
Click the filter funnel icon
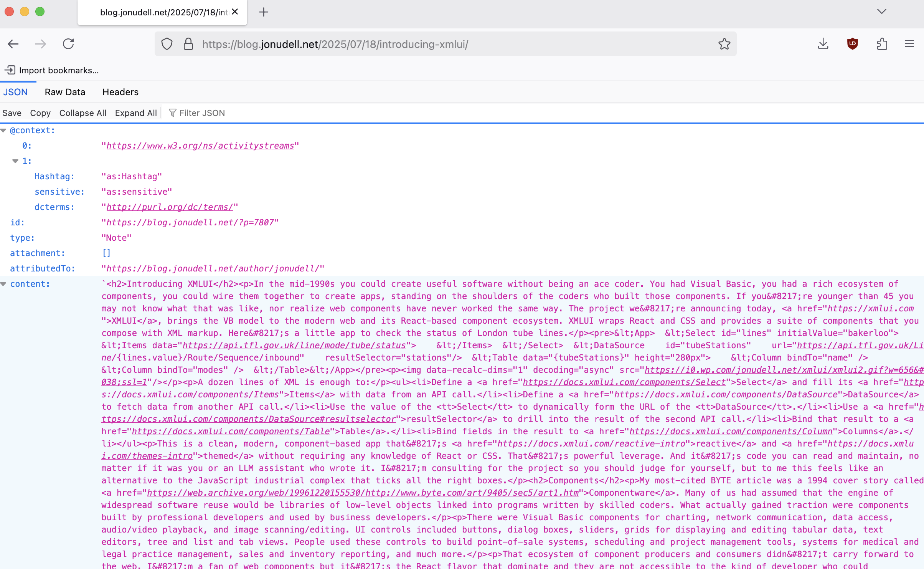click(173, 113)
